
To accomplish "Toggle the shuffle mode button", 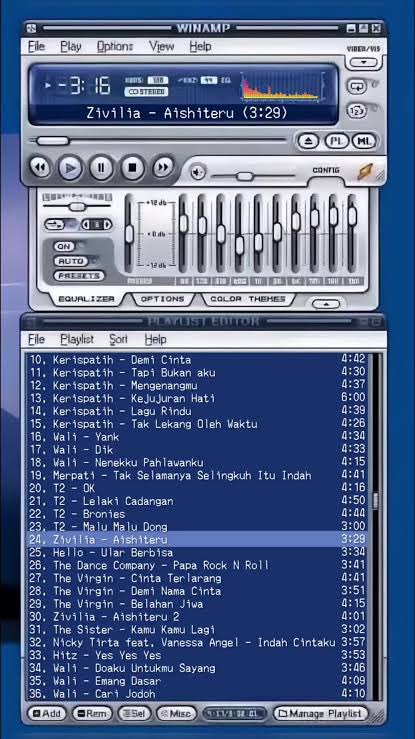I will pyautogui.click(x=357, y=111).
